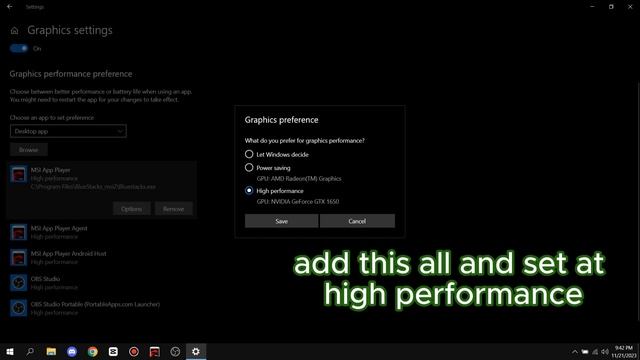Select the High performance radio button
This screenshot has width=640, height=360.
point(249,191)
